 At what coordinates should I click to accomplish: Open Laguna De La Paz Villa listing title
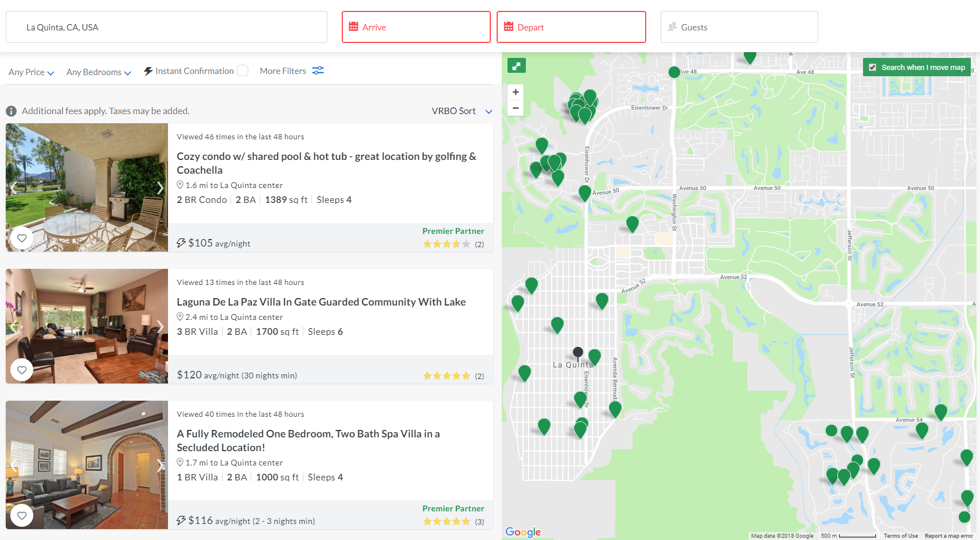tap(321, 302)
